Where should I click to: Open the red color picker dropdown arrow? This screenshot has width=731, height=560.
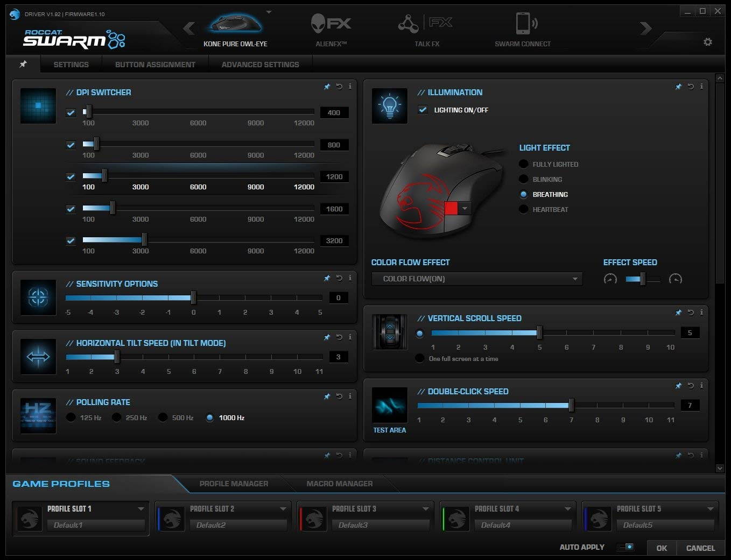(x=465, y=208)
